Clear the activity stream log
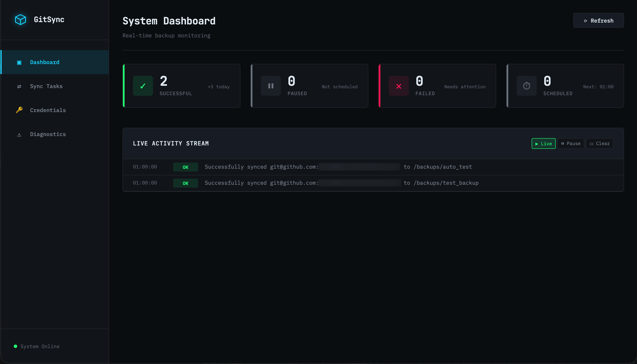637x364 pixels. 600,144
